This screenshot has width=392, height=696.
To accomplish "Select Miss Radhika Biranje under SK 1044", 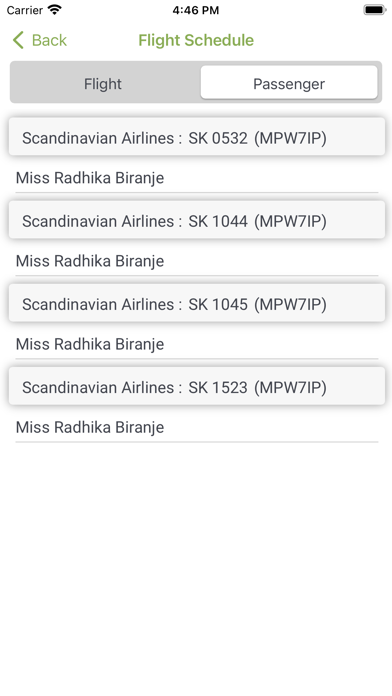I will 197,261.
